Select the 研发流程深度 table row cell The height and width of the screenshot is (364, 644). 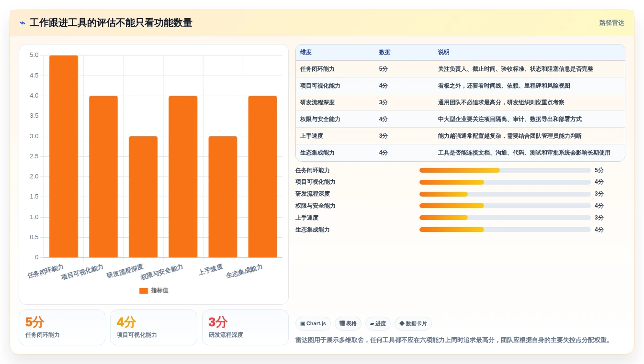coord(317,102)
